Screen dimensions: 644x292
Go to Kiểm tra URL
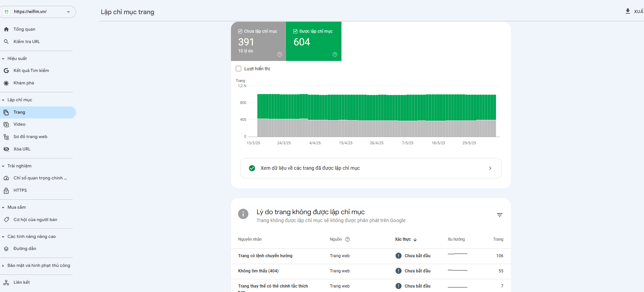38,42
